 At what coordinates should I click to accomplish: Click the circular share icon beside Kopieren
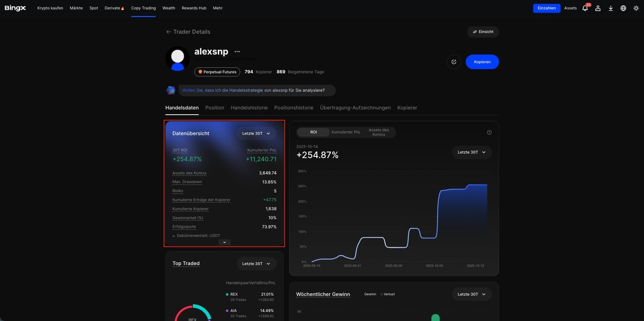coord(454,62)
